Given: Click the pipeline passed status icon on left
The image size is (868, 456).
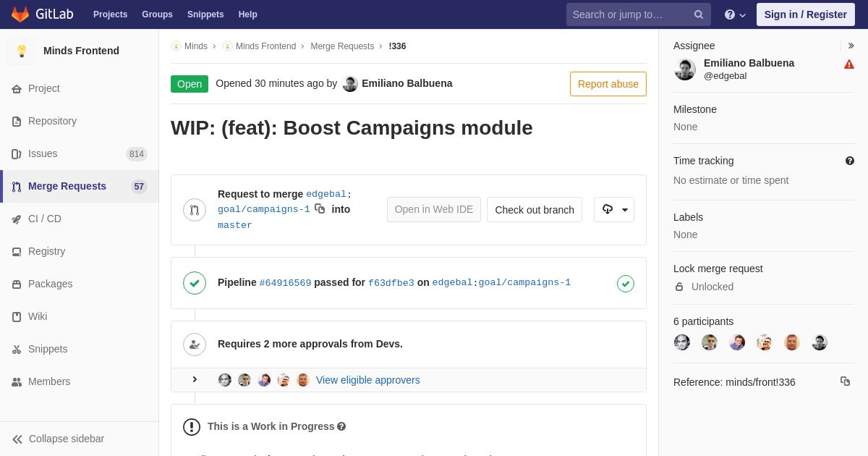Looking at the screenshot, I should click(x=195, y=283).
